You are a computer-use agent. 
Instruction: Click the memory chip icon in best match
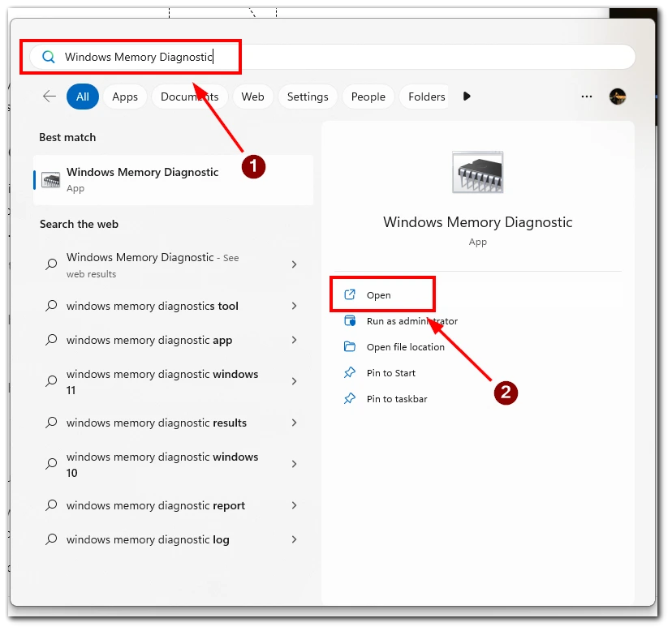pyautogui.click(x=50, y=180)
